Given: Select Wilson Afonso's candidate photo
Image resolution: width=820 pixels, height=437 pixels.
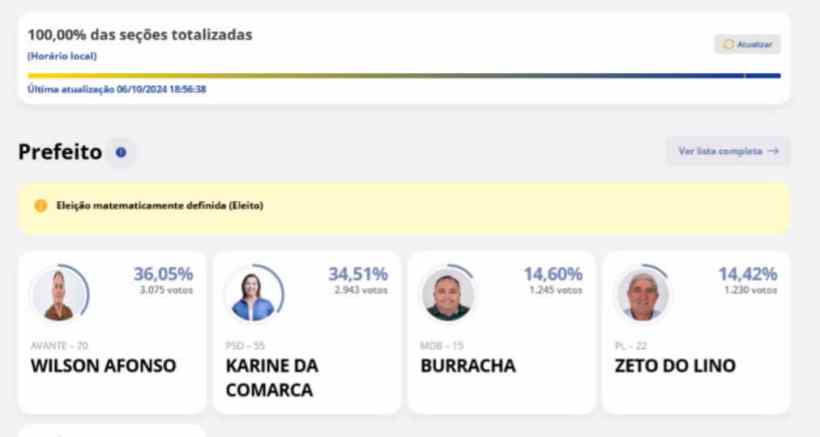Looking at the screenshot, I should (x=59, y=294).
